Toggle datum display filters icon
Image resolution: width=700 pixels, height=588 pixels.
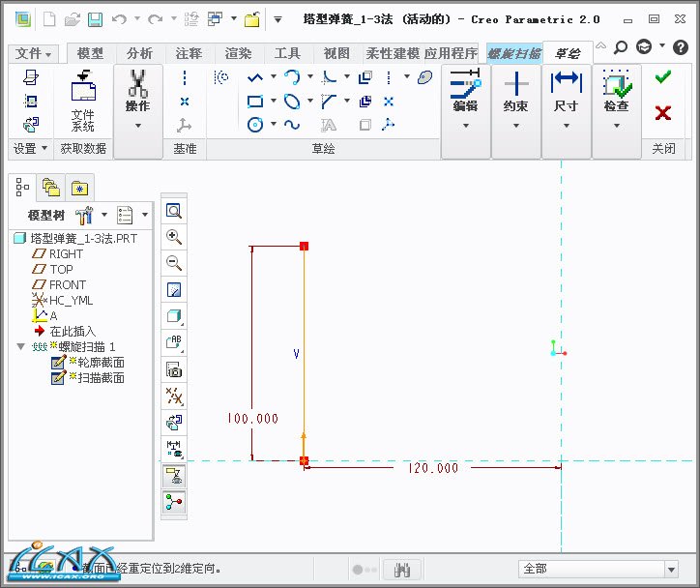(x=174, y=396)
